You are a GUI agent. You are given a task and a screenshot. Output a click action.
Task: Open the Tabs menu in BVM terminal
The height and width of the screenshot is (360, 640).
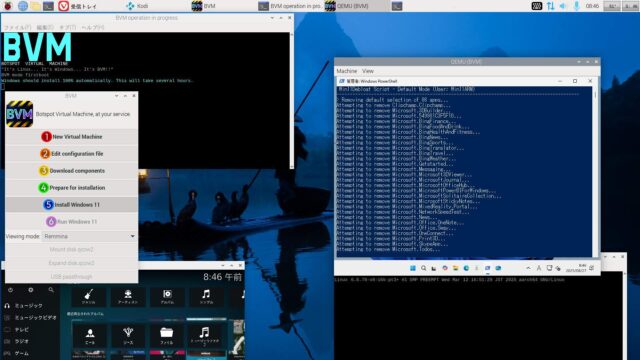[67, 27]
